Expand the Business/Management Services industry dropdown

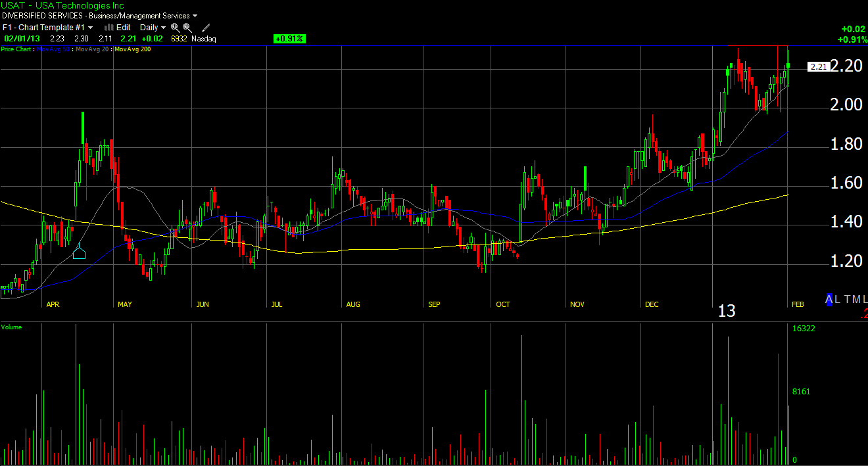pyautogui.click(x=195, y=16)
